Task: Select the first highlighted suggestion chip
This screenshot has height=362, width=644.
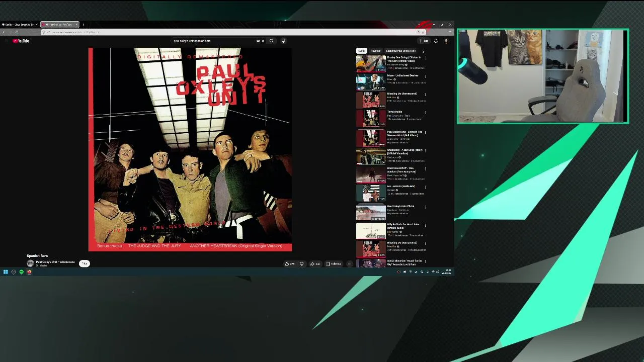Action: point(362,51)
